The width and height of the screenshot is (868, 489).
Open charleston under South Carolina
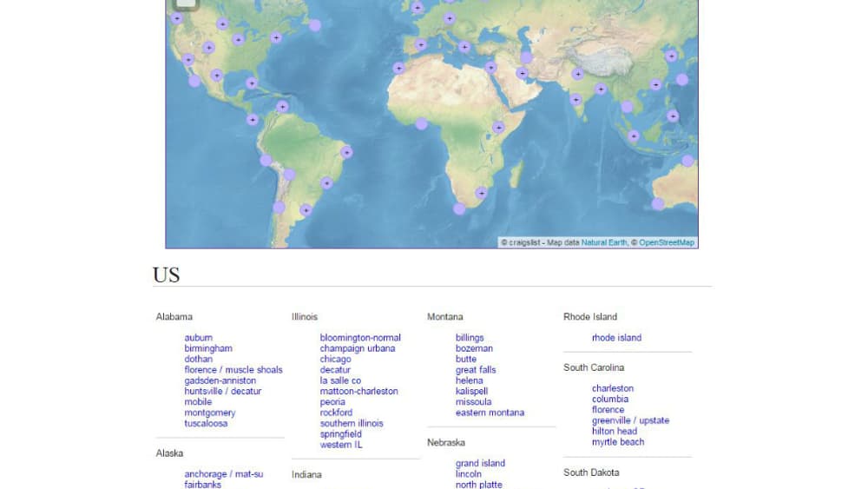612,388
